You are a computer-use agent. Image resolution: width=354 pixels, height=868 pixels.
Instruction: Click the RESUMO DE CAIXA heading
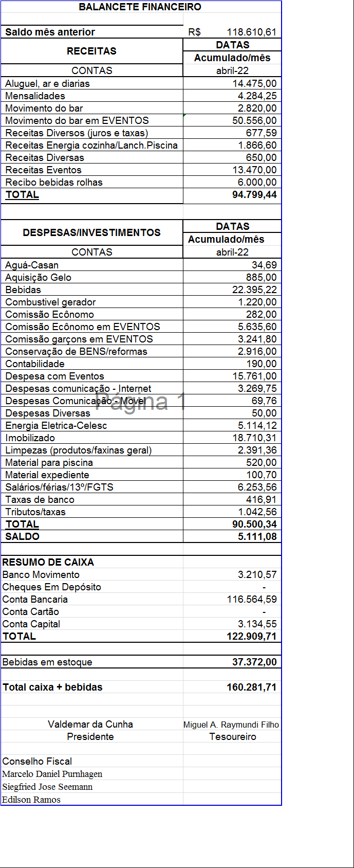point(48,562)
